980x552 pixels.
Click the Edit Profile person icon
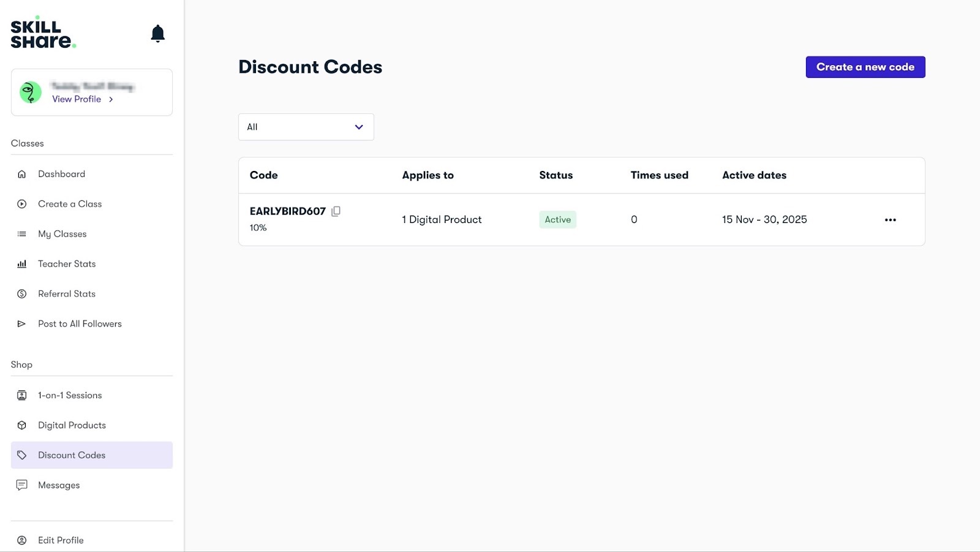(22, 540)
